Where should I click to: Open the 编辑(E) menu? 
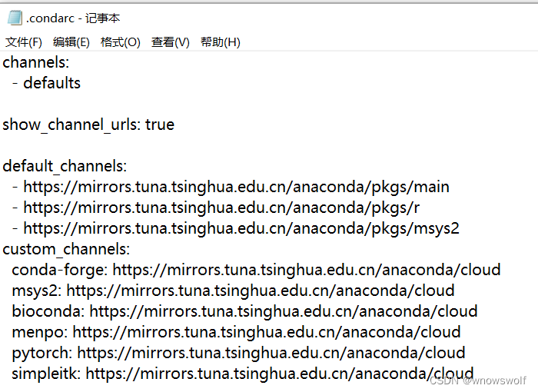[71, 42]
